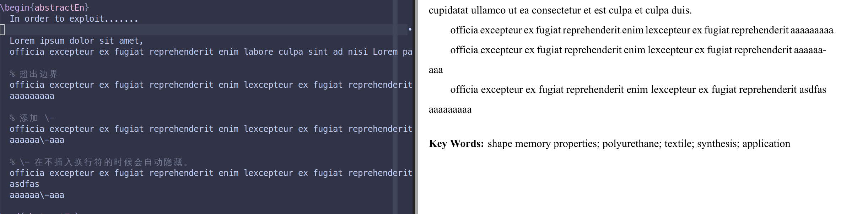This screenshot has height=214, width=868.
Task: Click the bold 'Key Words:' label in preview
Action: [456, 144]
